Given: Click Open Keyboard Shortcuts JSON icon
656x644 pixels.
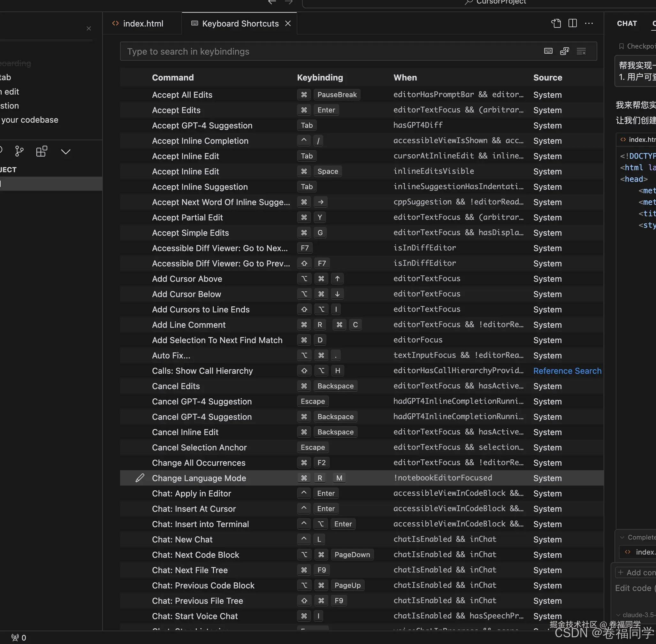Looking at the screenshot, I should pyautogui.click(x=556, y=23).
